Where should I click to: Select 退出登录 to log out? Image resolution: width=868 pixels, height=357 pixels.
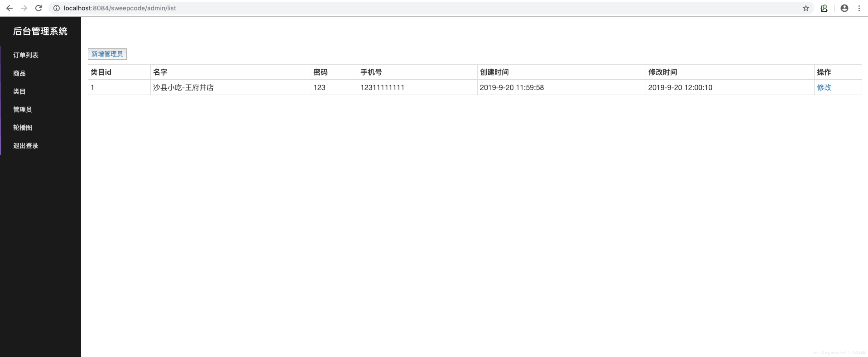(26, 146)
